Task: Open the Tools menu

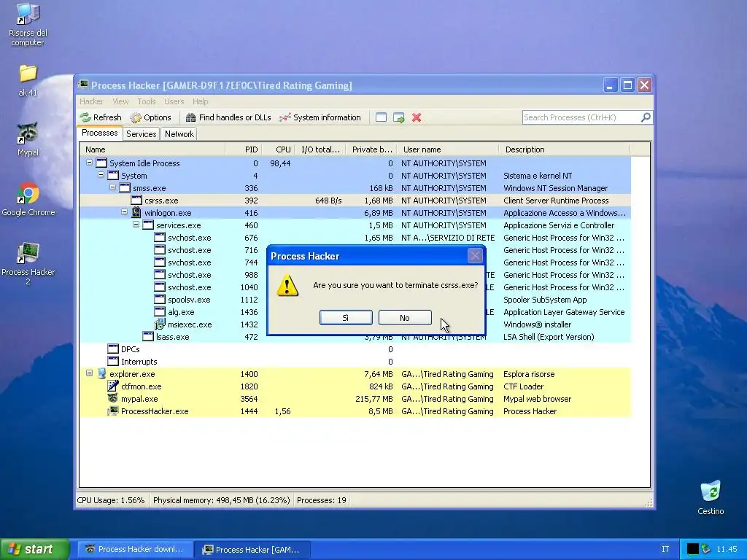Action: click(x=147, y=101)
